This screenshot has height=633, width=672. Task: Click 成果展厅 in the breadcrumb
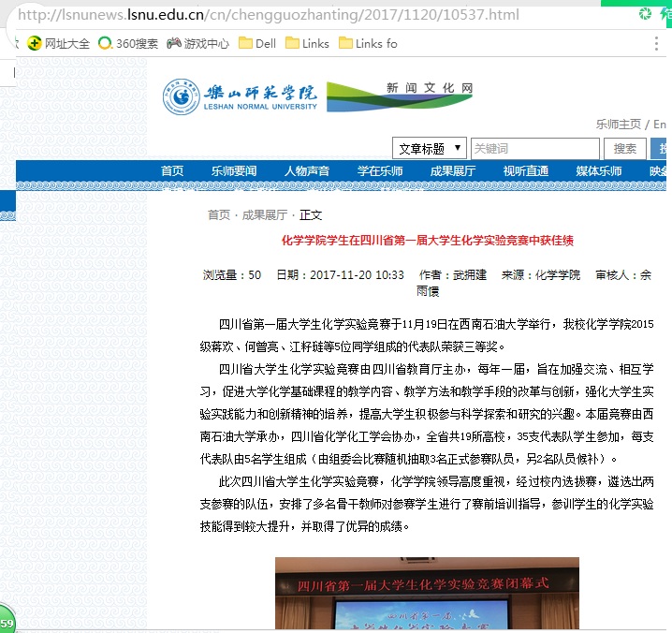coord(265,214)
